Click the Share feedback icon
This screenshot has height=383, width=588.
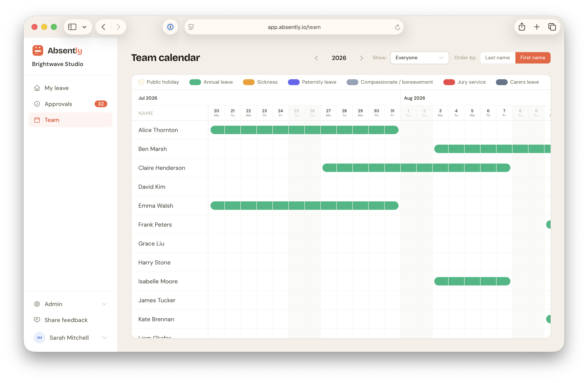[37, 320]
